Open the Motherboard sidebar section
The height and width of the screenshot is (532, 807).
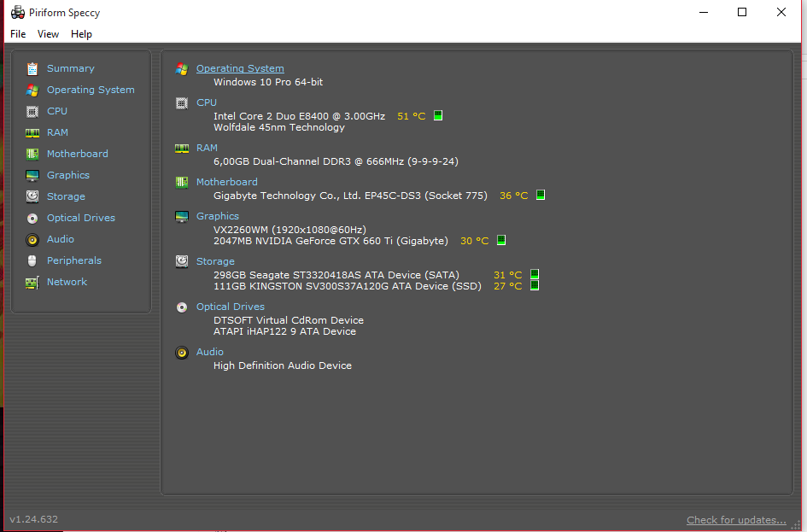(77, 154)
